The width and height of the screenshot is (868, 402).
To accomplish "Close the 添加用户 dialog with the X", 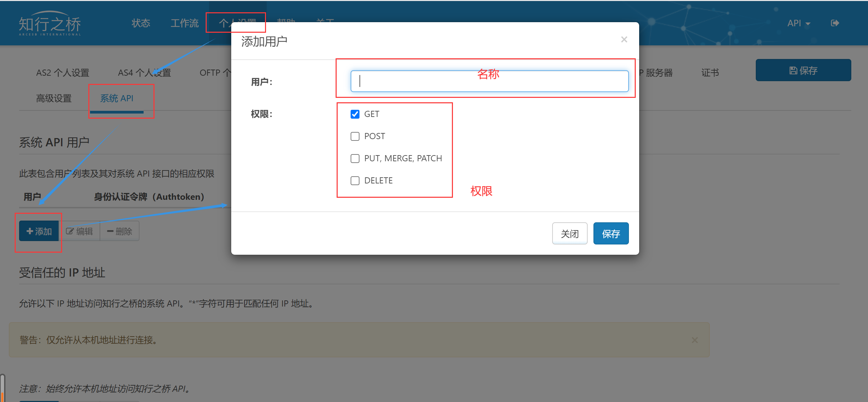I will pyautogui.click(x=624, y=40).
